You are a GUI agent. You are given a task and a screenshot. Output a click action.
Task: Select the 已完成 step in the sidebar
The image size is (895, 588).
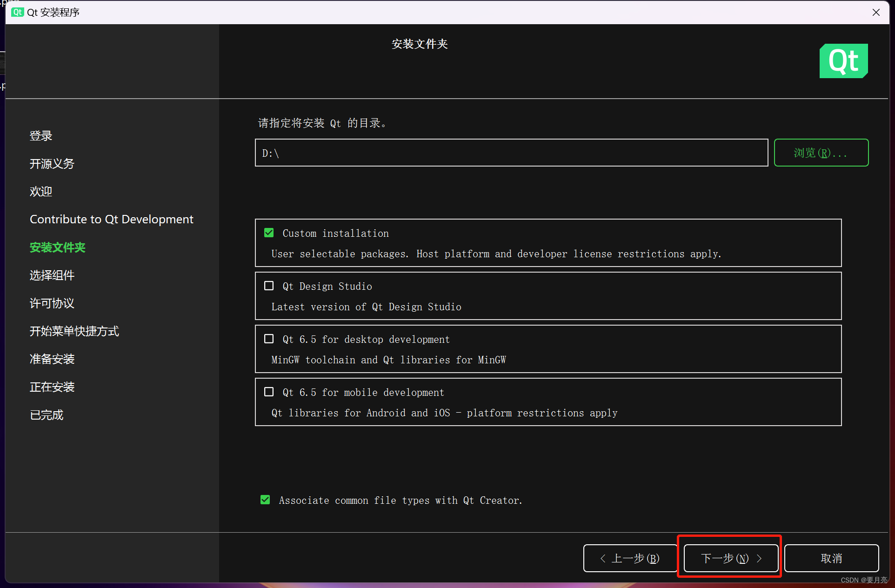point(47,415)
